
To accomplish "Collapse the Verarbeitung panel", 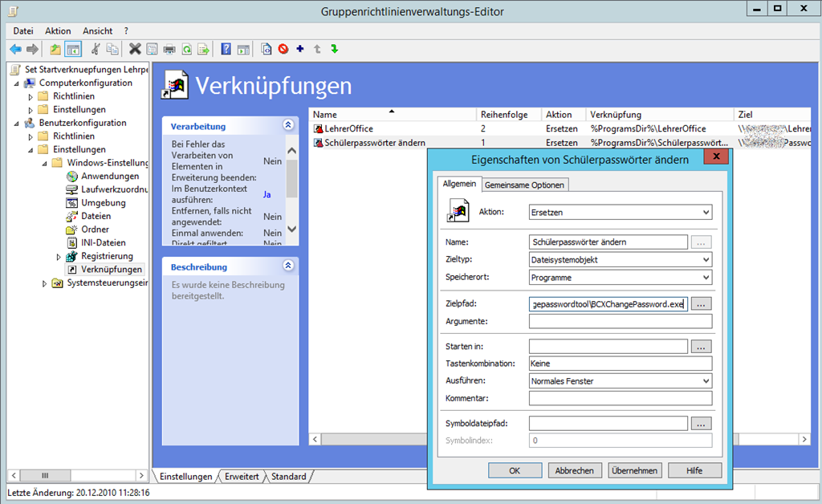I will tap(288, 126).
